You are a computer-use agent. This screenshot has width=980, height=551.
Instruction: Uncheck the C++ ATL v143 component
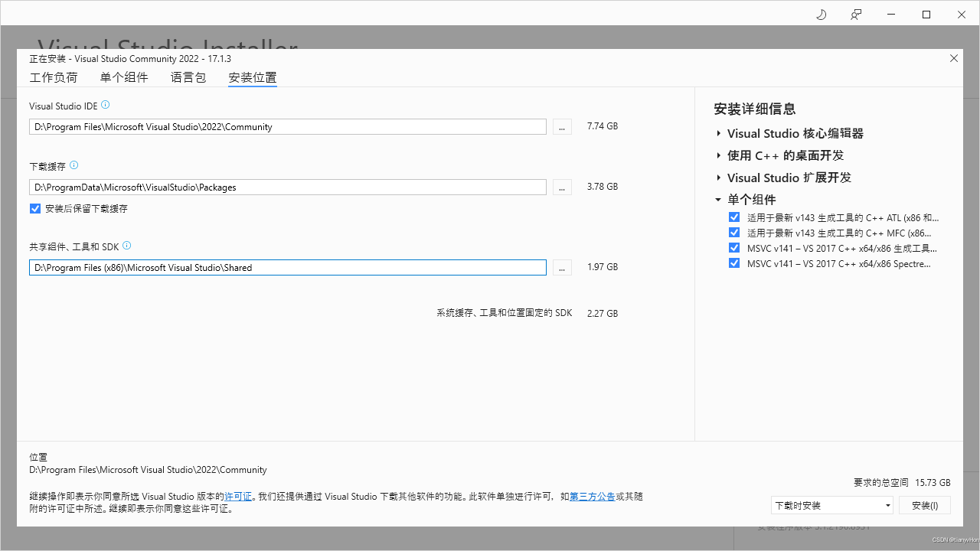[x=734, y=217]
